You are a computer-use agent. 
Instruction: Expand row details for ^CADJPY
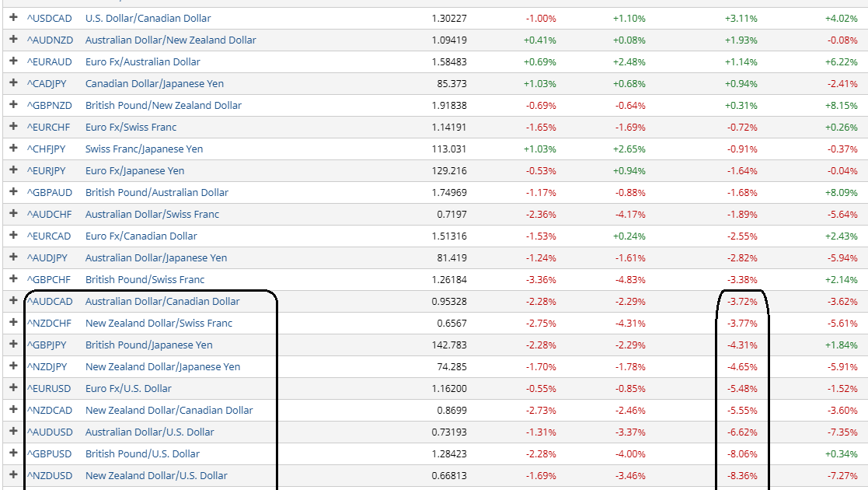click(x=13, y=82)
